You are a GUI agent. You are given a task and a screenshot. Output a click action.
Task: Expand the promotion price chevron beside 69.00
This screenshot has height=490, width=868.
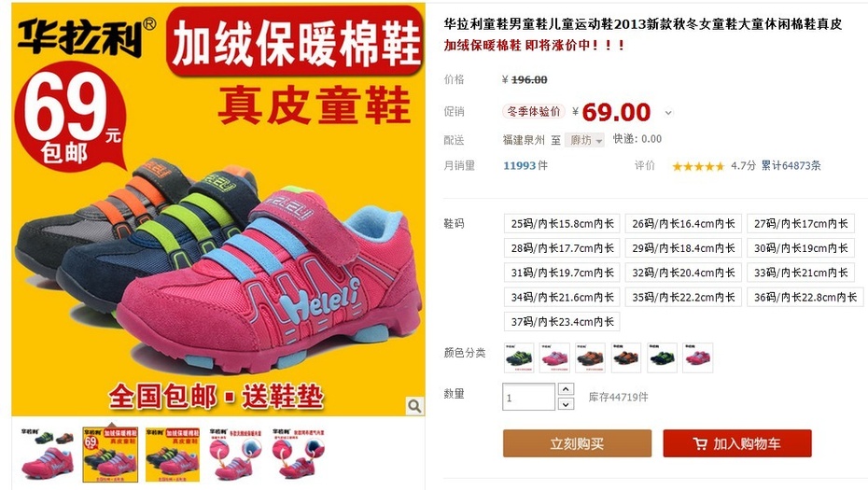(668, 113)
